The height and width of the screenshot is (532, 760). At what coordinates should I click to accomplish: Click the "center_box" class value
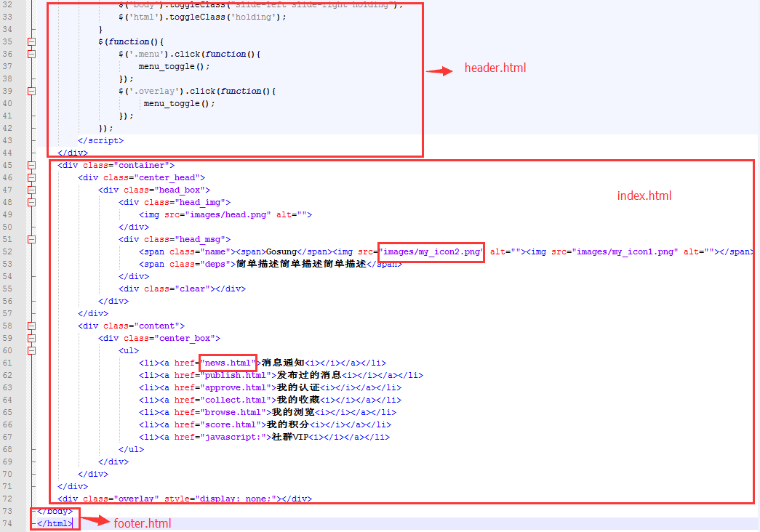point(185,338)
